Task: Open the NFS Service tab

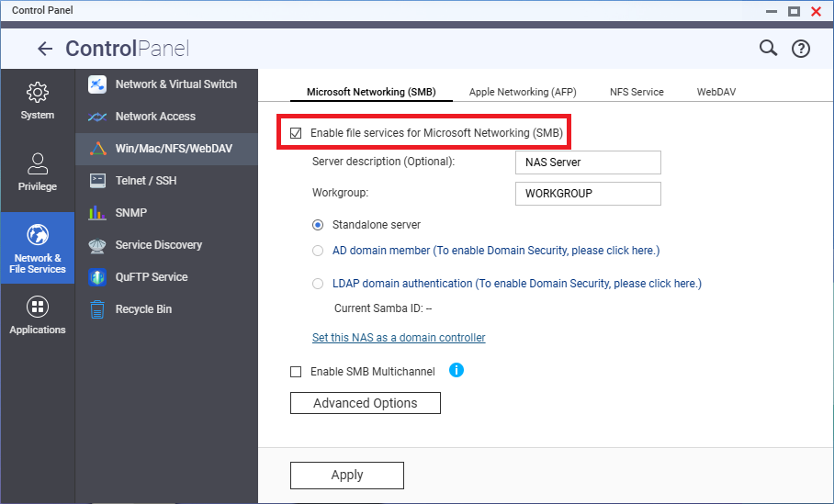Action: coord(637,92)
